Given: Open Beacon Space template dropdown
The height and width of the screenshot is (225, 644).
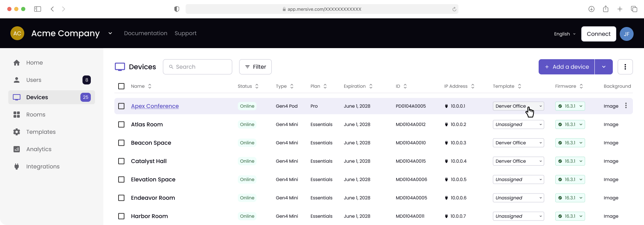Looking at the screenshot, I should pos(519,143).
